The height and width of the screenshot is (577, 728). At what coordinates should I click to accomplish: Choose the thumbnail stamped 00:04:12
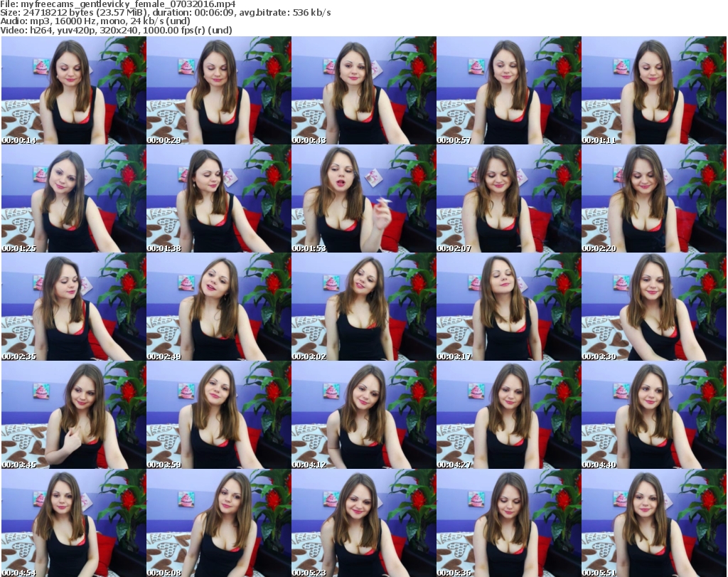click(x=363, y=415)
